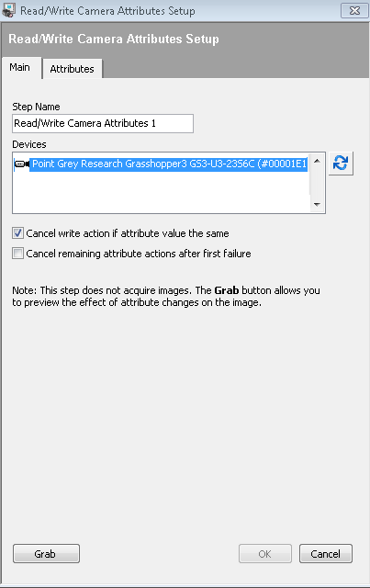This screenshot has height=588, width=370.
Task: Select Point Grey Research Grasshopper3 device entry
Action: click(169, 164)
